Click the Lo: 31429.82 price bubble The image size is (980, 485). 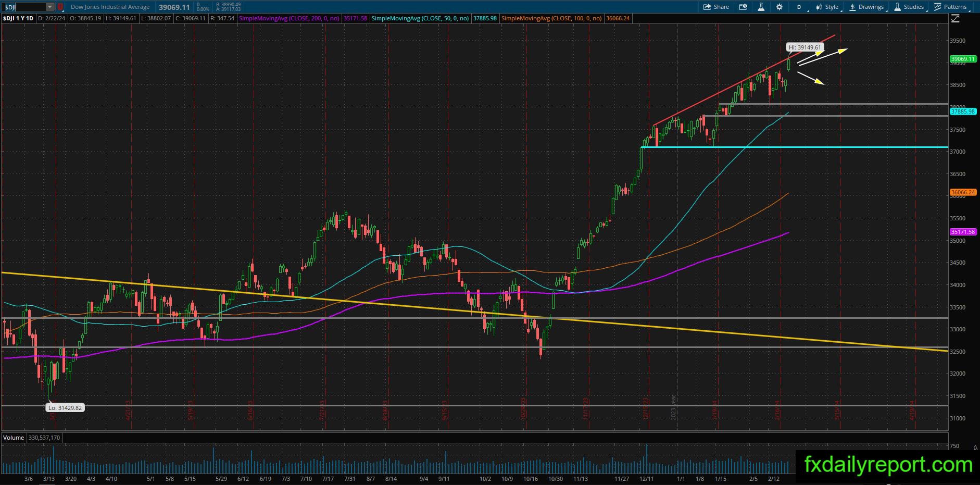(65, 408)
